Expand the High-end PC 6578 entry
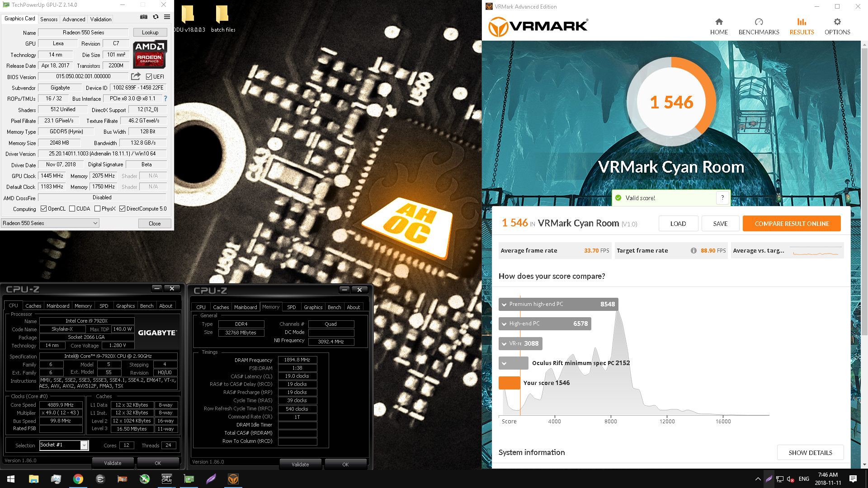868x488 pixels. (x=504, y=324)
